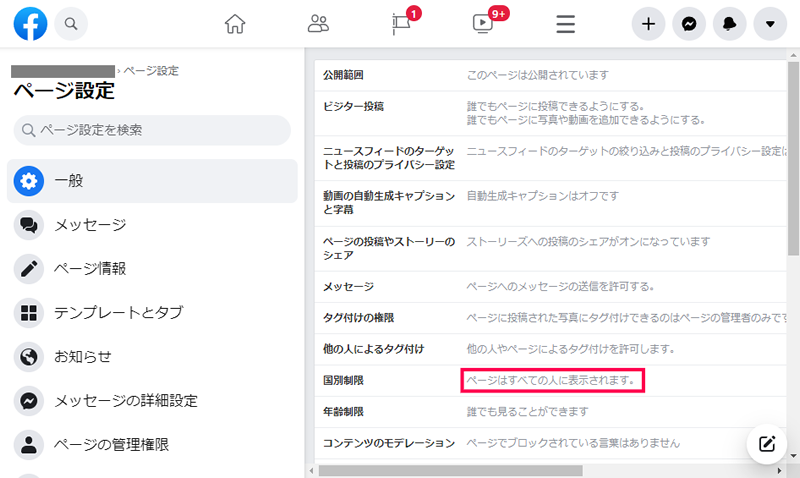The height and width of the screenshot is (478, 800).
Task: Open 動画の自動生成キャプション setting row
Action: [551, 203]
